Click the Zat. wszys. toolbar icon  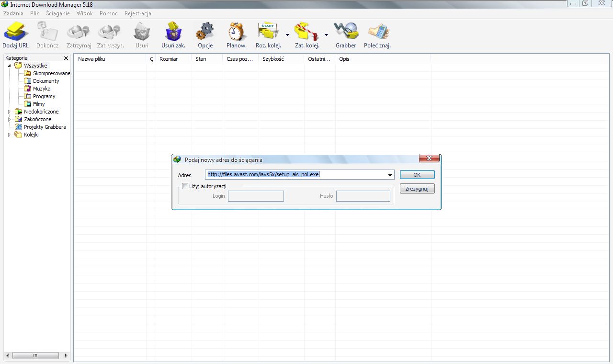(x=110, y=32)
